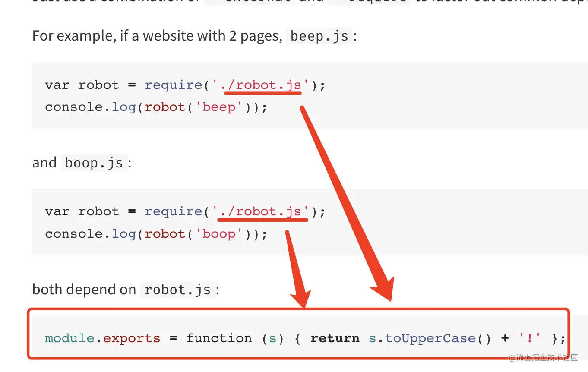The height and width of the screenshot is (372, 588).
Task: Click the sentence "For example, if a website with 2 pages,"
Action: pyautogui.click(x=158, y=36)
